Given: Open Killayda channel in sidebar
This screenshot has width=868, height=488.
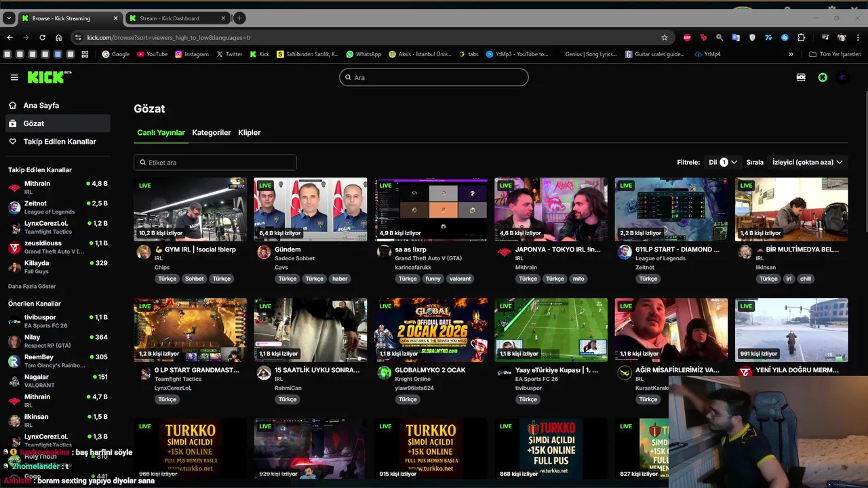Looking at the screenshot, I should point(58,266).
